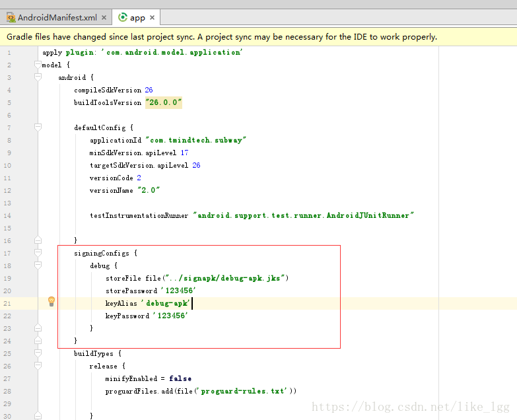Close the app tab

[x=152, y=17]
